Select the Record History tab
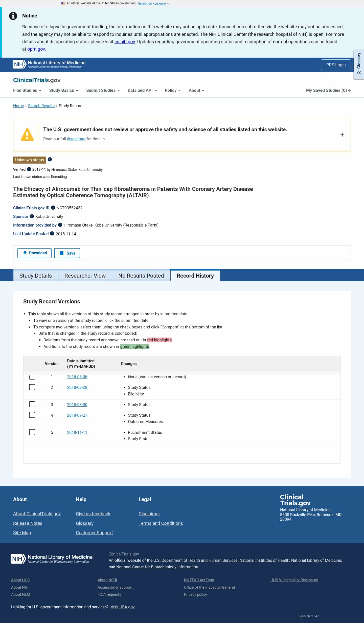The width and height of the screenshot is (364, 623). point(195,276)
